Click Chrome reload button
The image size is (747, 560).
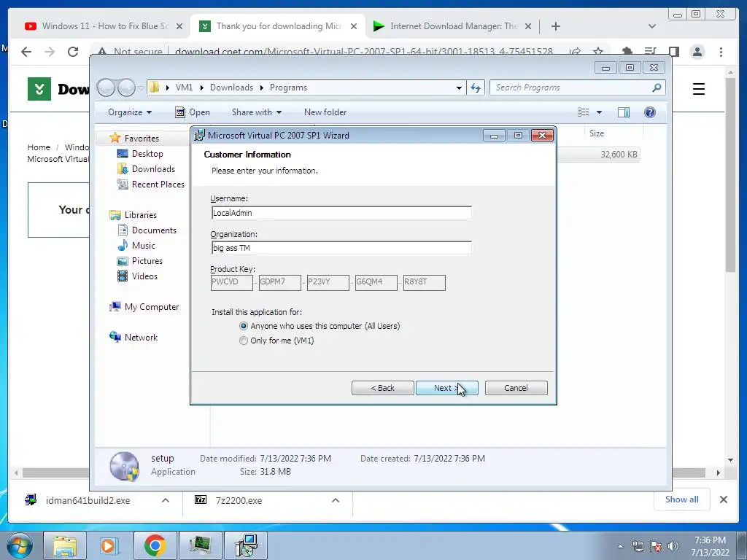[x=73, y=52]
